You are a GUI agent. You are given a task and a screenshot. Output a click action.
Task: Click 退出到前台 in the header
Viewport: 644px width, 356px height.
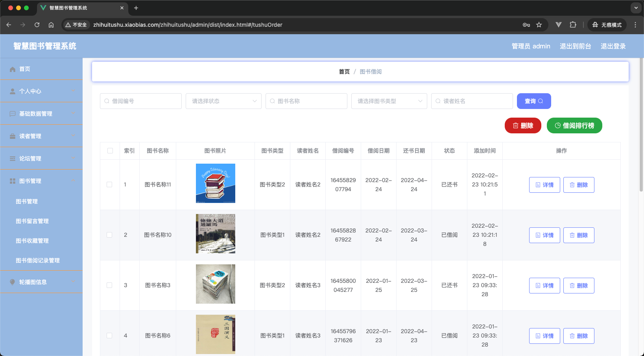575,46
